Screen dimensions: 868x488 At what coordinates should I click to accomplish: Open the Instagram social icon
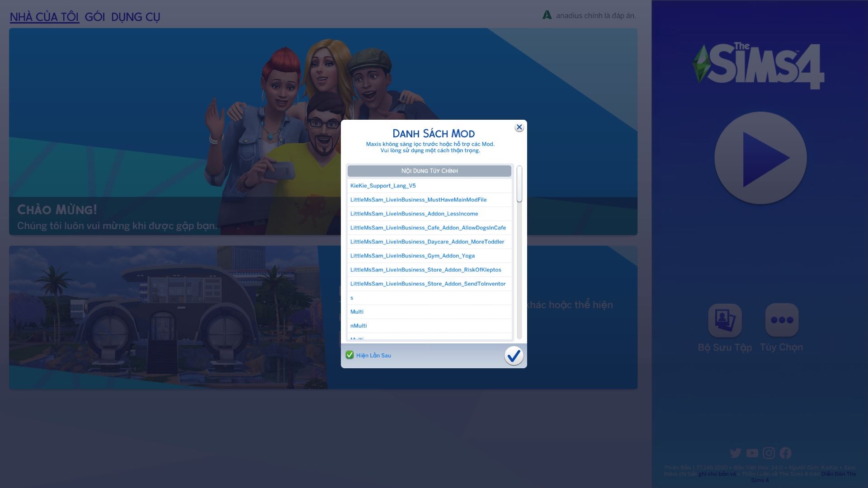click(769, 453)
